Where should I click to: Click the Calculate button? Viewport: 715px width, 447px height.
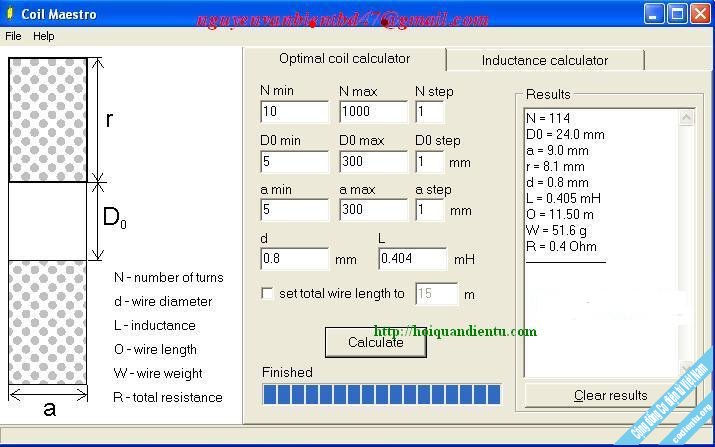376,343
